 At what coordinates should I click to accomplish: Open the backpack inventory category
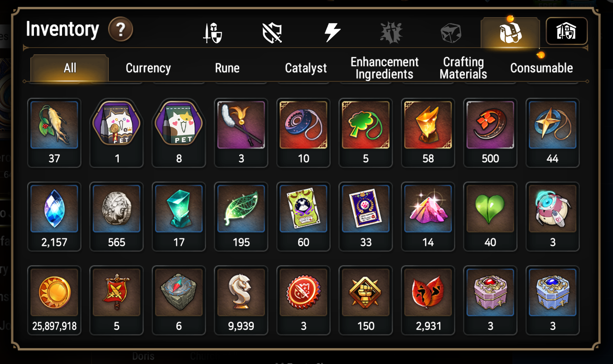pos(510,32)
